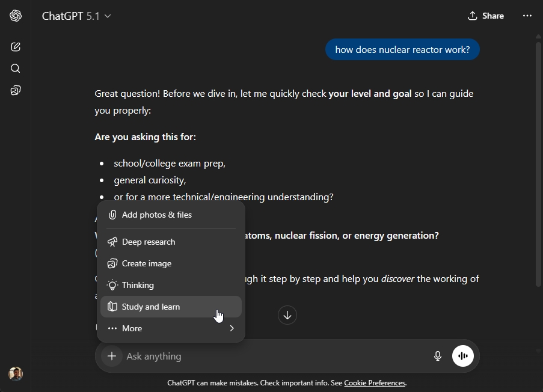
Task: Choose Deep research from the menu
Action: coord(149,242)
